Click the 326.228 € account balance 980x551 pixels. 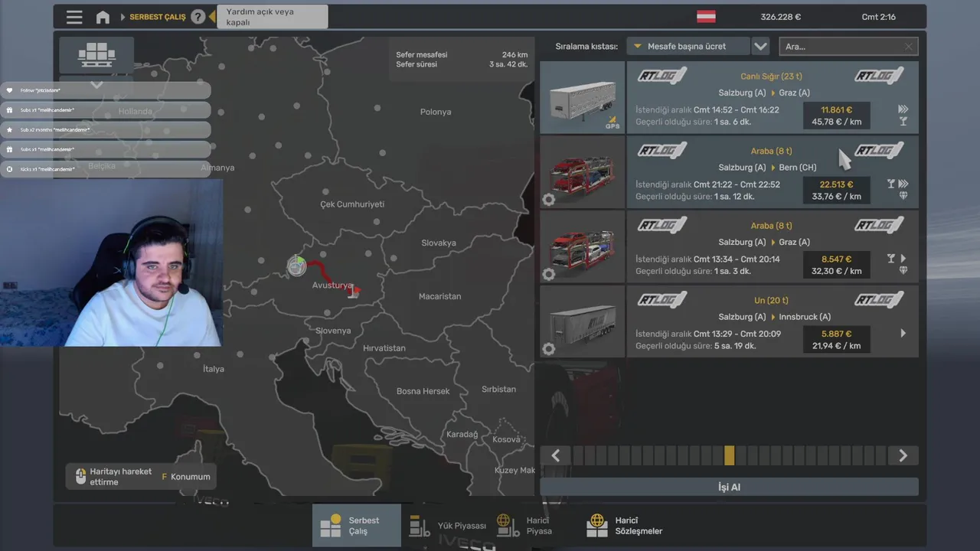tap(780, 17)
